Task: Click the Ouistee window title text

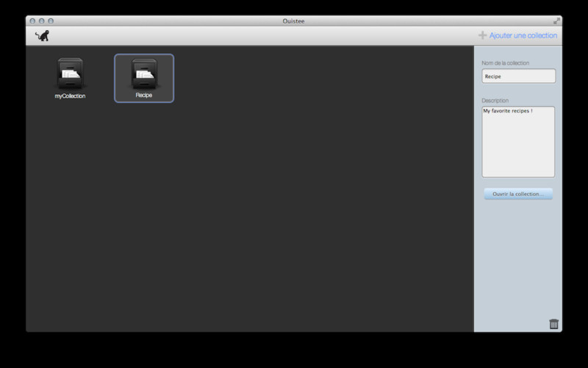Action: [293, 21]
